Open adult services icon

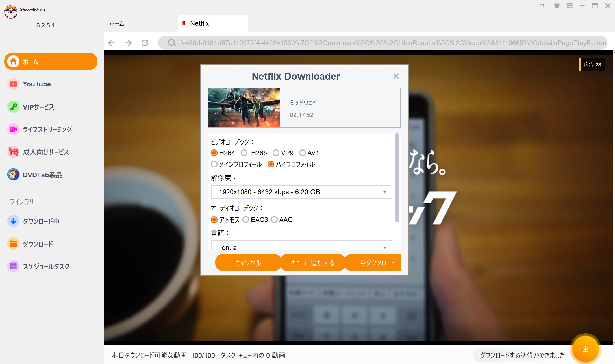(13, 152)
